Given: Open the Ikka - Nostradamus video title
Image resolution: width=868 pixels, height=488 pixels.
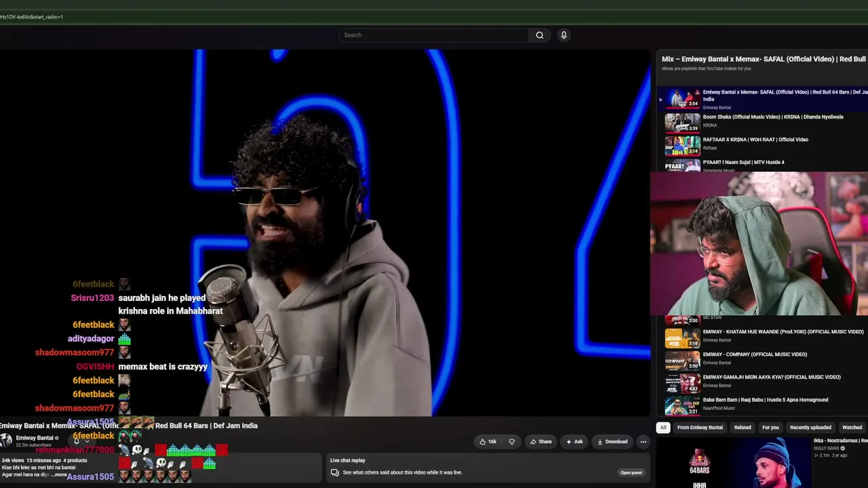Looking at the screenshot, I should (x=841, y=441).
